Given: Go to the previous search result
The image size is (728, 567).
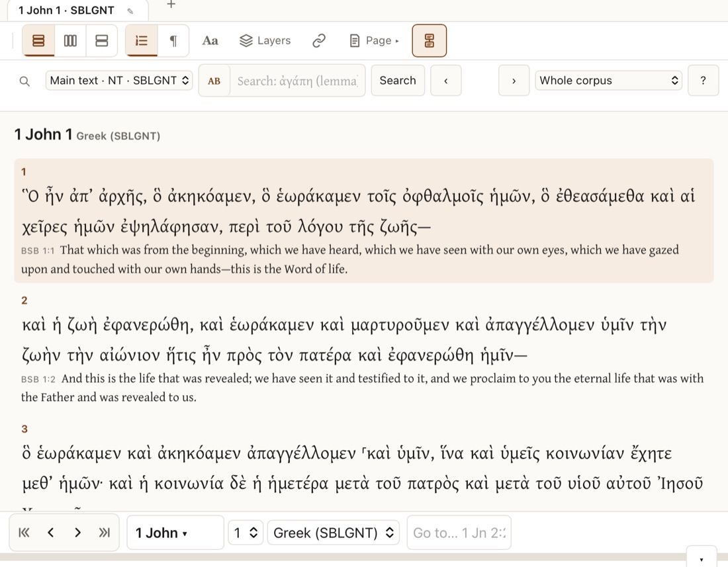Looking at the screenshot, I should (445, 81).
